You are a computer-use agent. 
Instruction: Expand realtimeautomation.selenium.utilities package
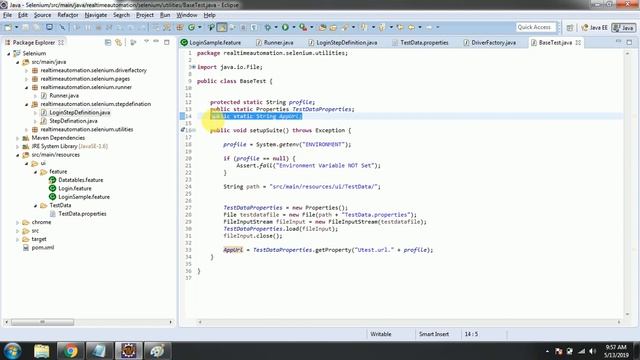coord(27,129)
